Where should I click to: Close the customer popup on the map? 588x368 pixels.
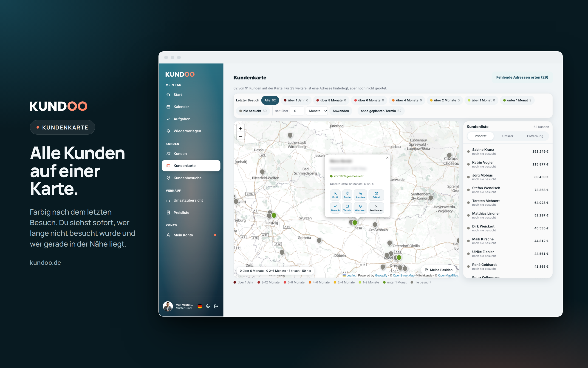tap(387, 158)
